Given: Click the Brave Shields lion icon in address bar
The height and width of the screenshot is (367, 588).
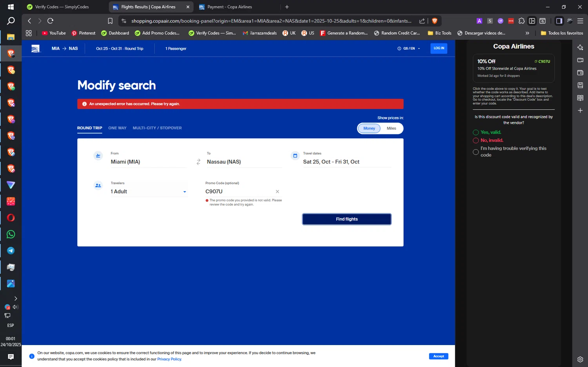Looking at the screenshot, I should pyautogui.click(x=434, y=21).
